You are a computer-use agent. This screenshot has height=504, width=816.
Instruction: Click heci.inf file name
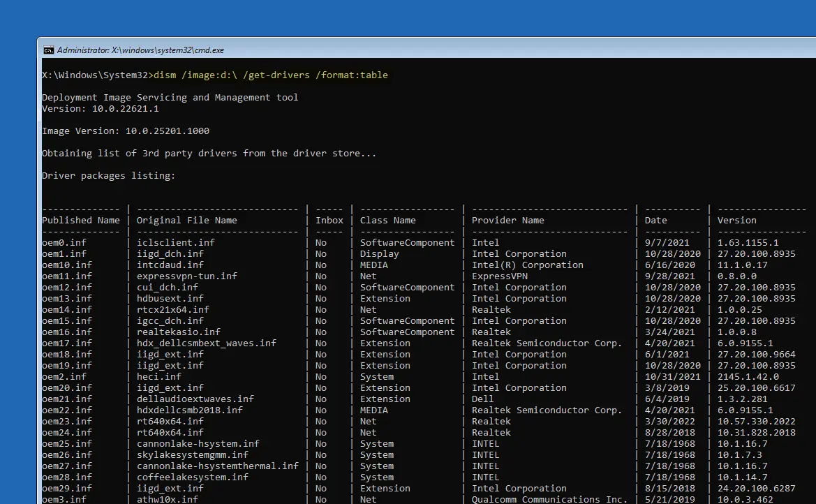click(158, 376)
